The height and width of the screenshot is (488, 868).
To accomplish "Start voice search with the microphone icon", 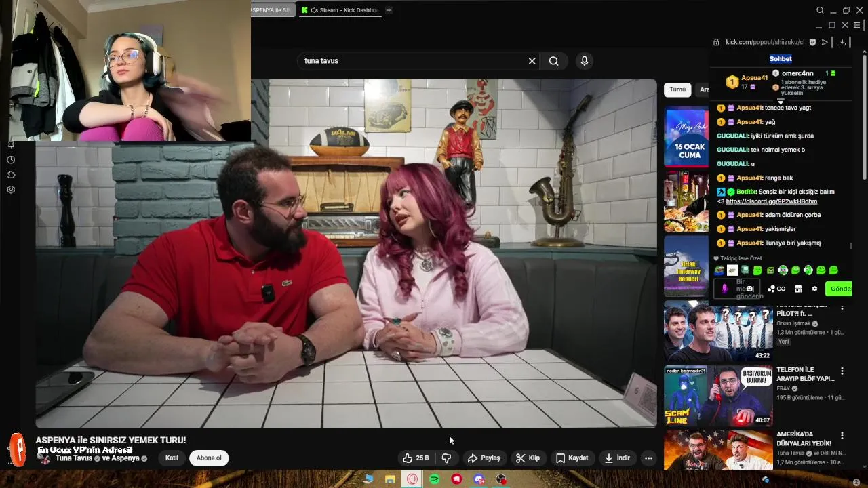I will [584, 61].
